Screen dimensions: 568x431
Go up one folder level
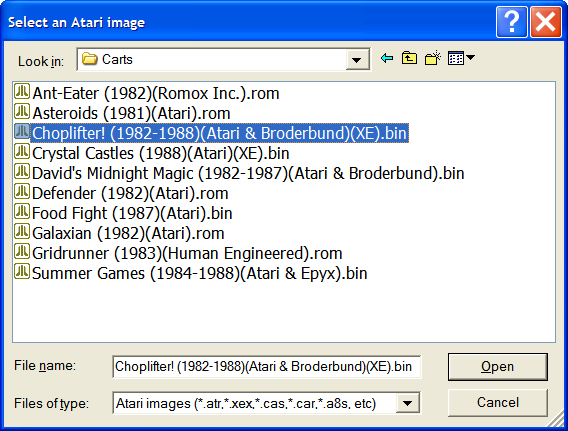(x=409, y=58)
